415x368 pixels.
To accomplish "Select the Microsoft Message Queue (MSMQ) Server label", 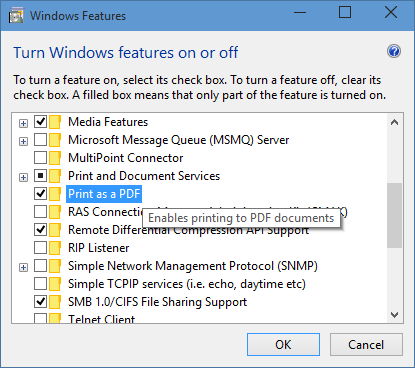I will (179, 140).
